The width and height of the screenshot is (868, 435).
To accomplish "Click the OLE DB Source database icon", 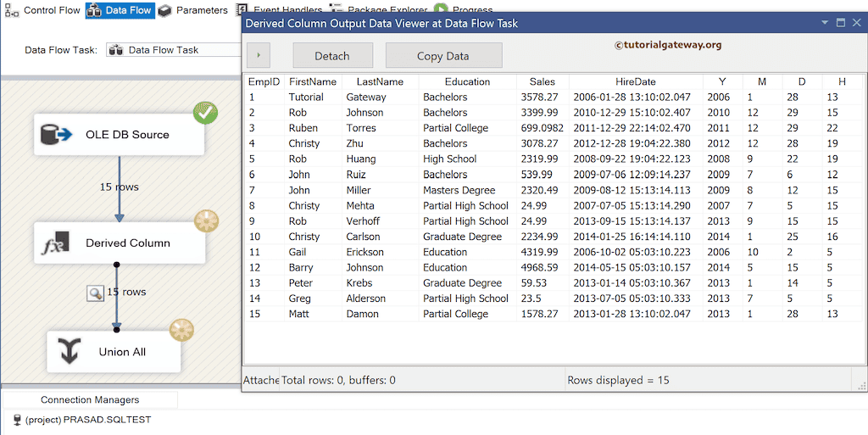I will pyautogui.click(x=56, y=135).
